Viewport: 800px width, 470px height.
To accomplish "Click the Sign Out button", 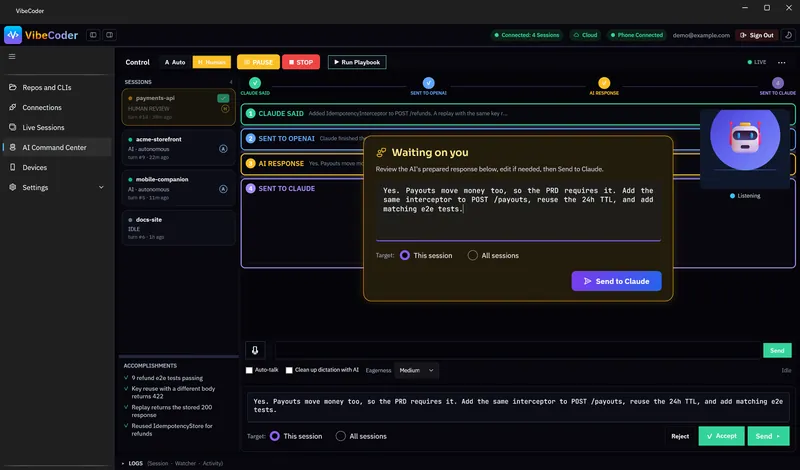I will pos(757,35).
